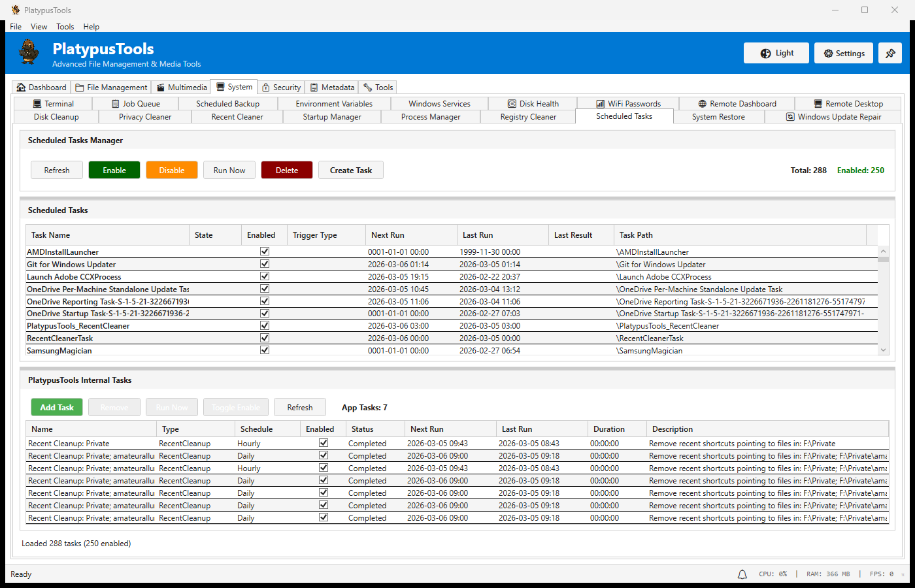Open the File menu
Screen dimensions: 915x588
(x=16, y=27)
